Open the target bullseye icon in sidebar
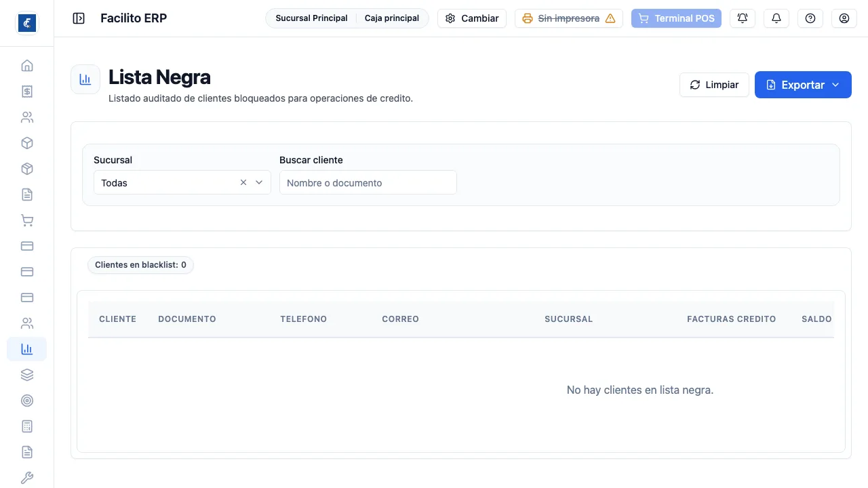The height and width of the screenshot is (488, 868). (x=27, y=401)
